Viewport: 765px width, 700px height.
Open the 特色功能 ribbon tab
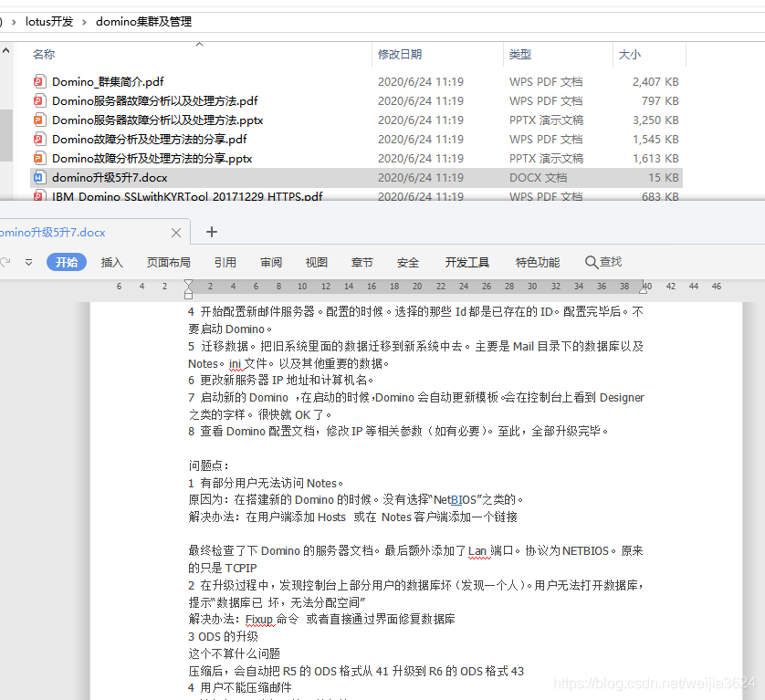pyautogui.click(x=537, y=263)
